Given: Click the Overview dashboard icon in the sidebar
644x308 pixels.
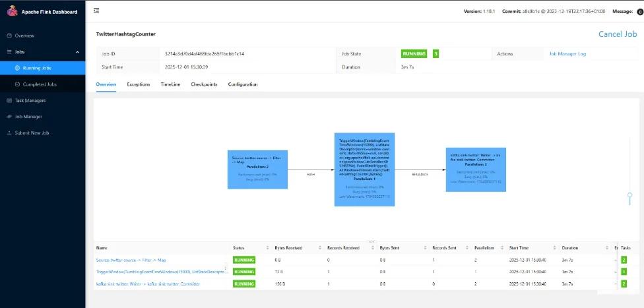Looking at the screenshot, I should [x=9, y=36].
